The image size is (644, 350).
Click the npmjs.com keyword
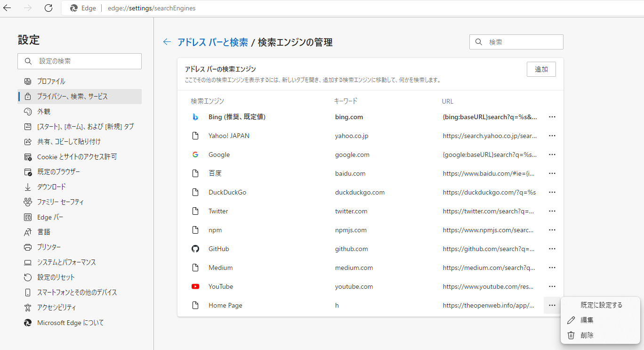pos(351,230)
